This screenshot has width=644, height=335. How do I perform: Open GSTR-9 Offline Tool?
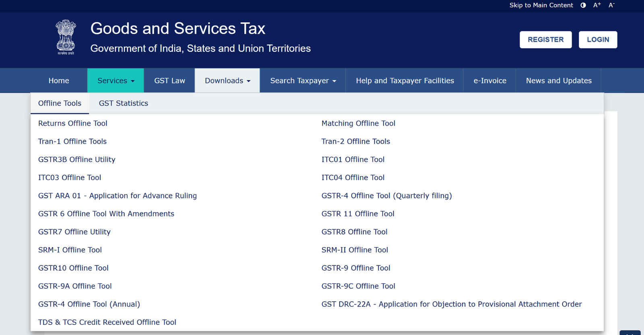coord(356,268)
